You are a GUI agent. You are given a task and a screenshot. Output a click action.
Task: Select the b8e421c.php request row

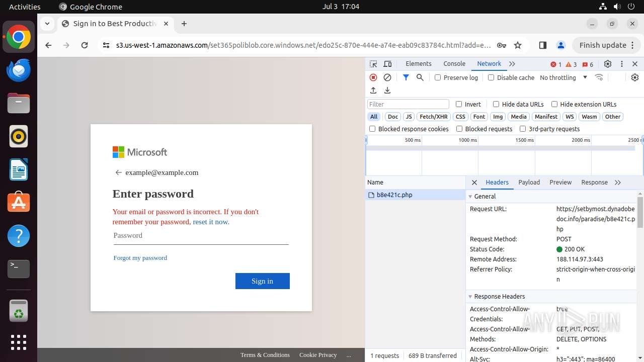[x=416, y=195]
